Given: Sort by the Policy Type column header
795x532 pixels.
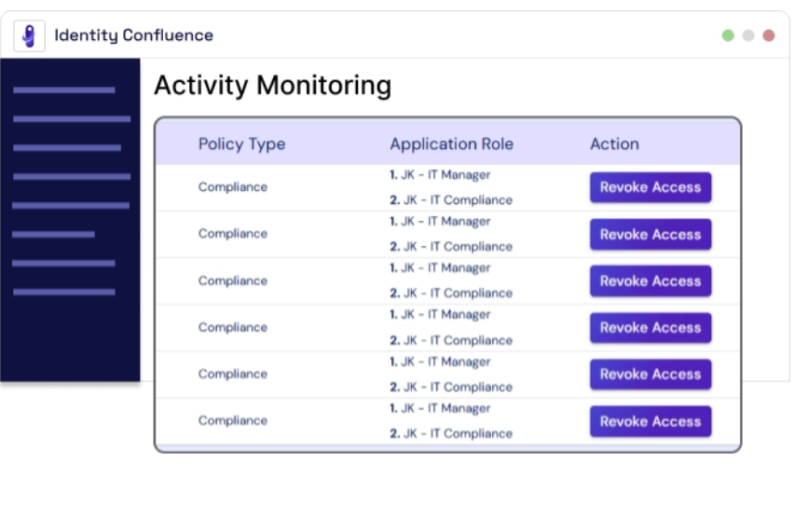Looking at the screenshot, I should click(x=241, y=144).
